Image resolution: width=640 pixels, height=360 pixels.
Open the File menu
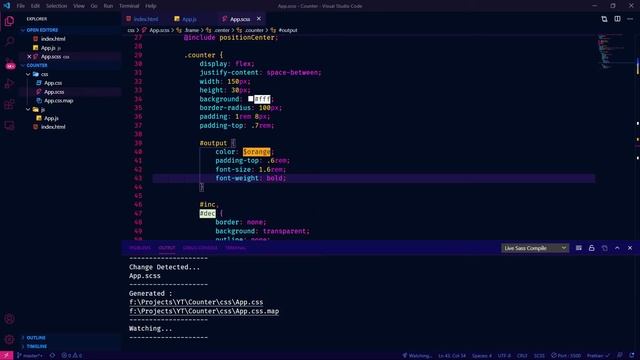[x=20, y=6]
